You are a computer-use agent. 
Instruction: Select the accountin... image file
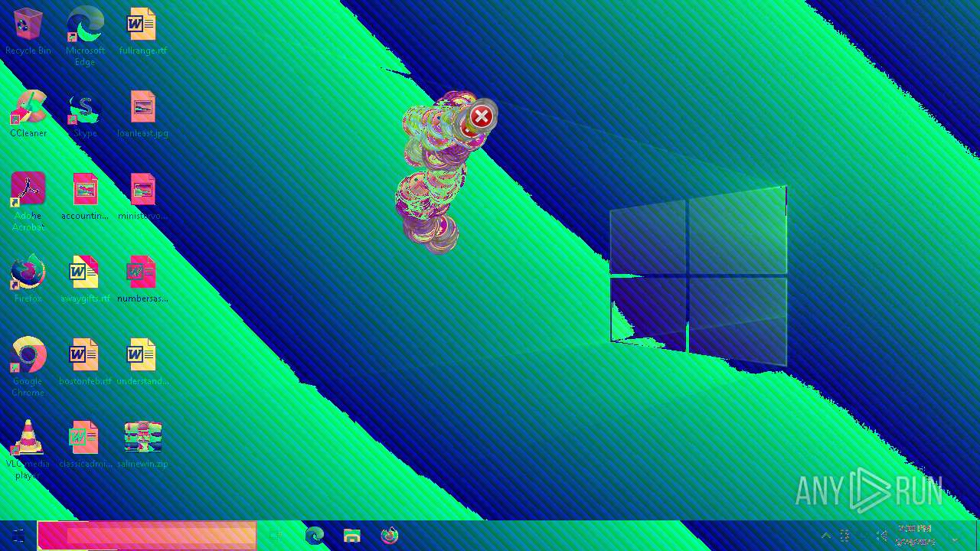tap(85, 196)
